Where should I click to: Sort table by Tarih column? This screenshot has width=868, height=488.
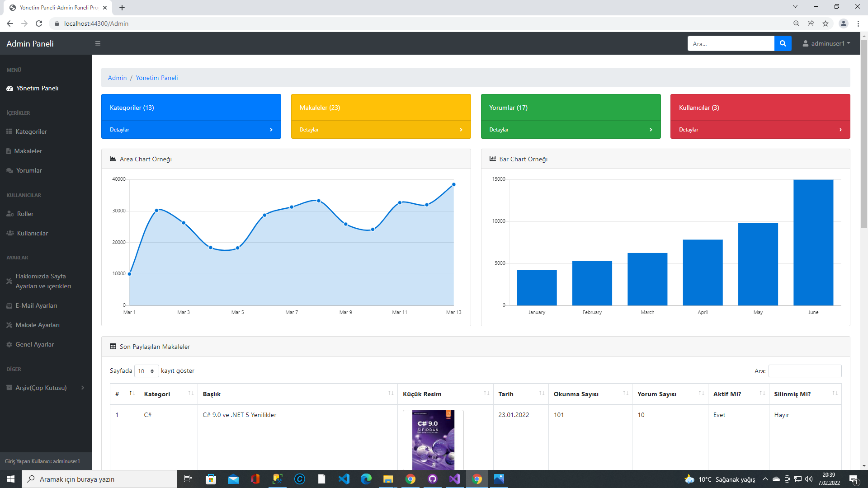[521, 394]
